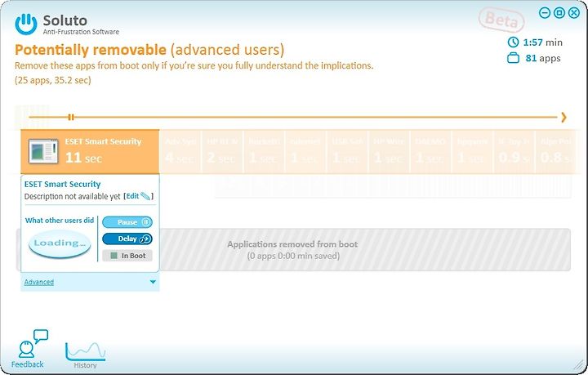Screen dimensions: 588x375
Task: Click the '(25 apps, 35.2 sec)' text
Action: pos(53,80)
